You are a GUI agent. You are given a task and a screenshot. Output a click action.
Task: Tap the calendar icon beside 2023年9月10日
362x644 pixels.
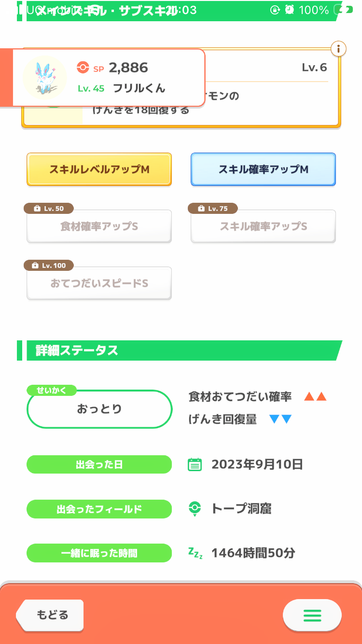click(195, 464)
